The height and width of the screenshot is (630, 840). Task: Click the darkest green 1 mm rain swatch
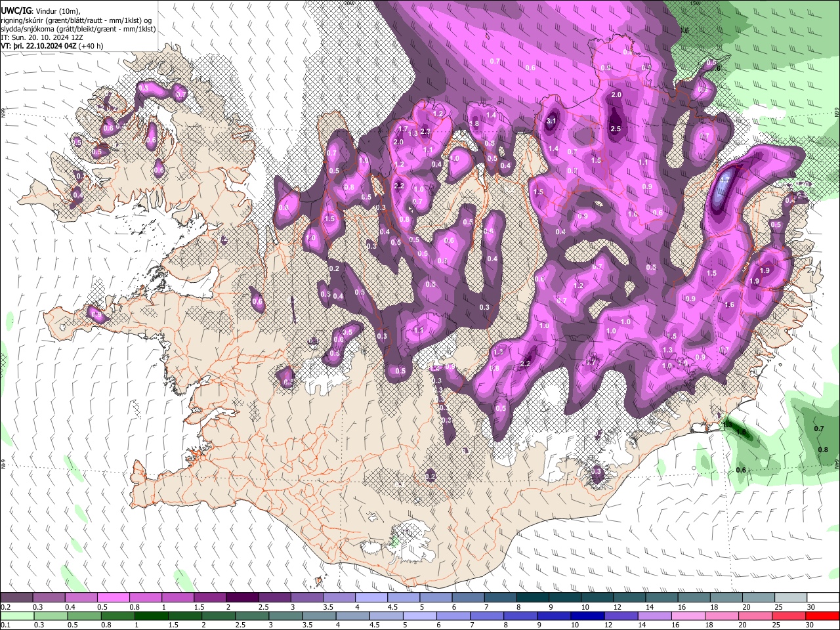click(x=152, y=616)
